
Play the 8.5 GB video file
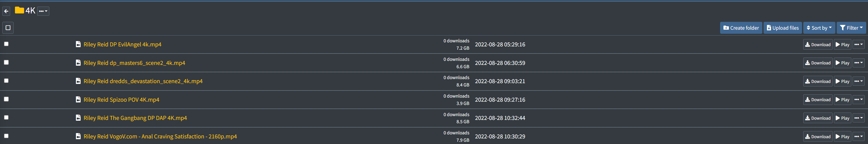pyautogui.click(x=842, y=118)
